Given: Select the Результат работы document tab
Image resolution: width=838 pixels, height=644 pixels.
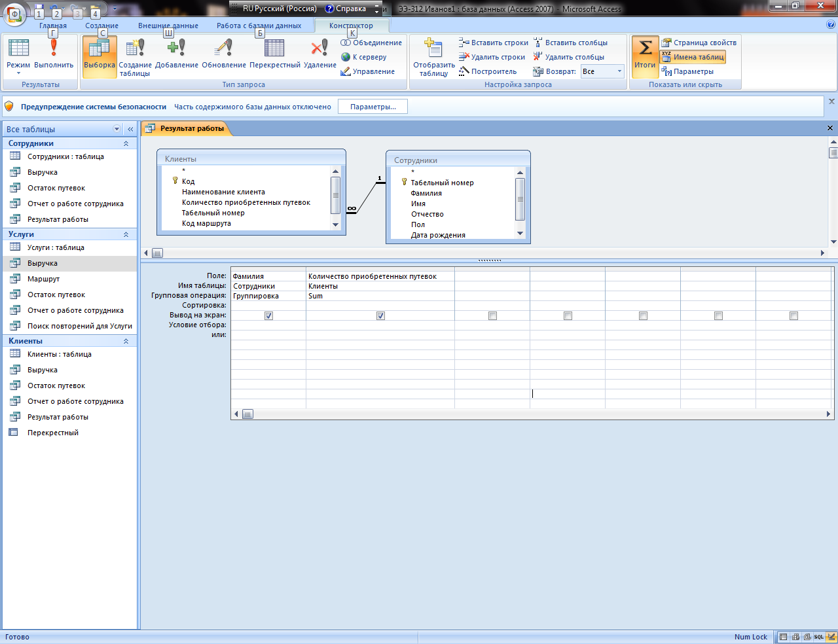Looking at the screenshot, I should [x=185, y=128].
